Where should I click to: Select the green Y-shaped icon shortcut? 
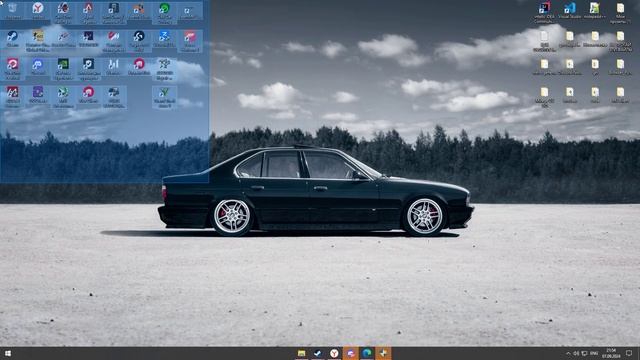coord(164,97)
